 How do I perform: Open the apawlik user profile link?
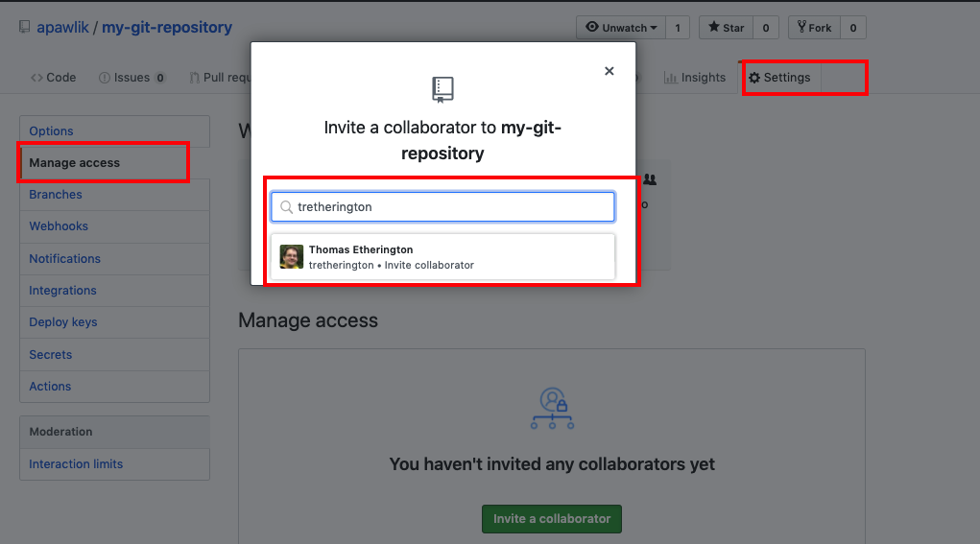pos(62,28)
